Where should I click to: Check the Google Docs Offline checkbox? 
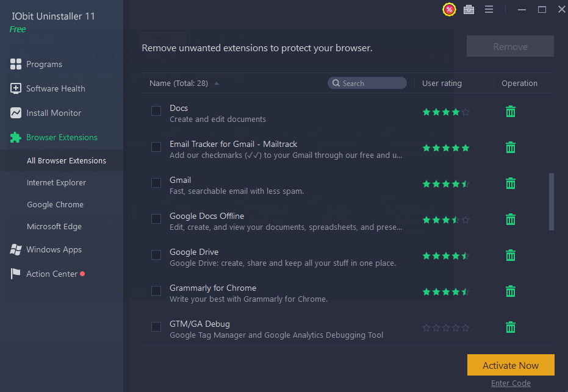tap(156, 219)
